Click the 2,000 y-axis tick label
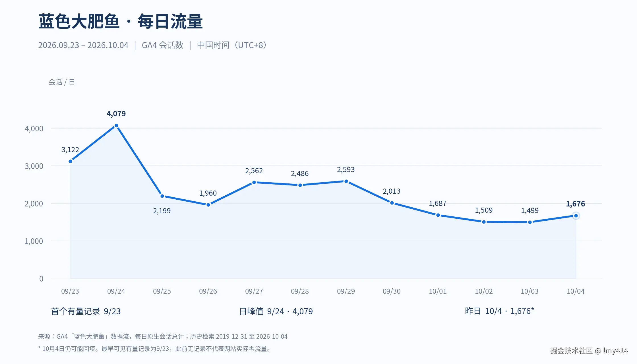Screen dimensions: 637x364 pyautogui.click(x=34, y=204)
